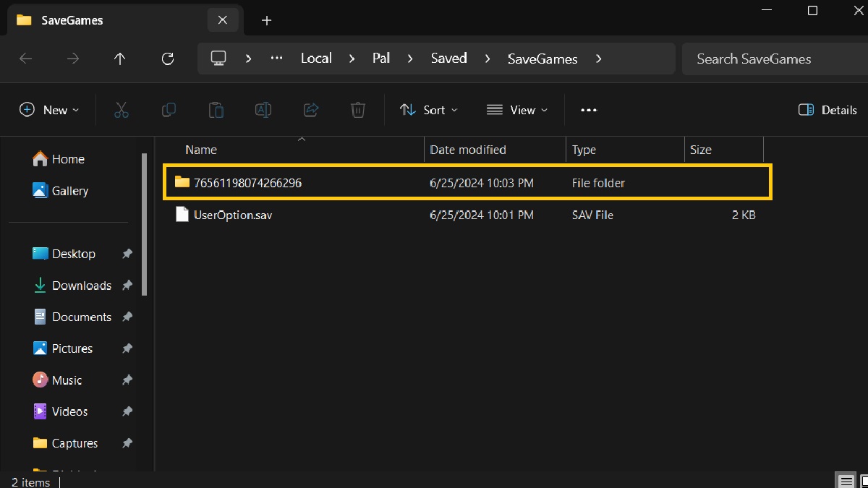Unpin Desktop using its pin icon
This screenshot has height=488, width=868.
pos(127,254)
